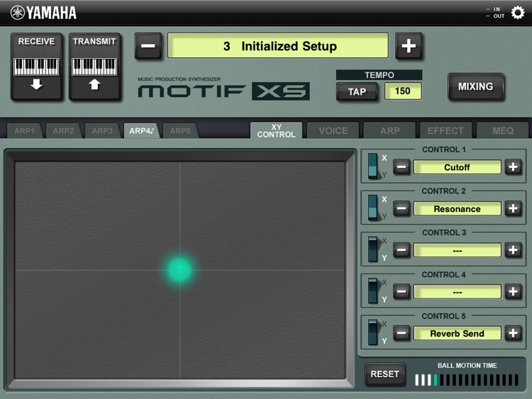Viewport: 532px width, 399px height.
Task: Toggle Control 3 X/Y axis switch
Action: [x=373, y=249]
